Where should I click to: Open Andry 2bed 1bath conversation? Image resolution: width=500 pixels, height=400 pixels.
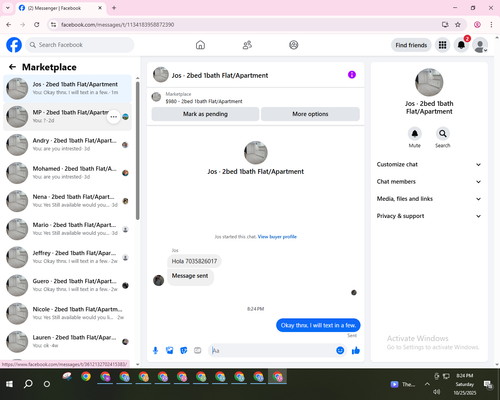click(67, 145)
